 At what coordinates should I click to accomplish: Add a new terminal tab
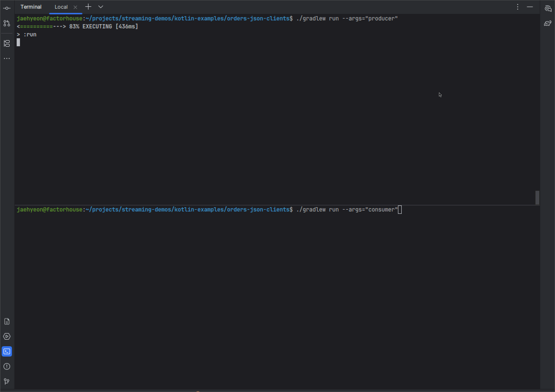88,7
